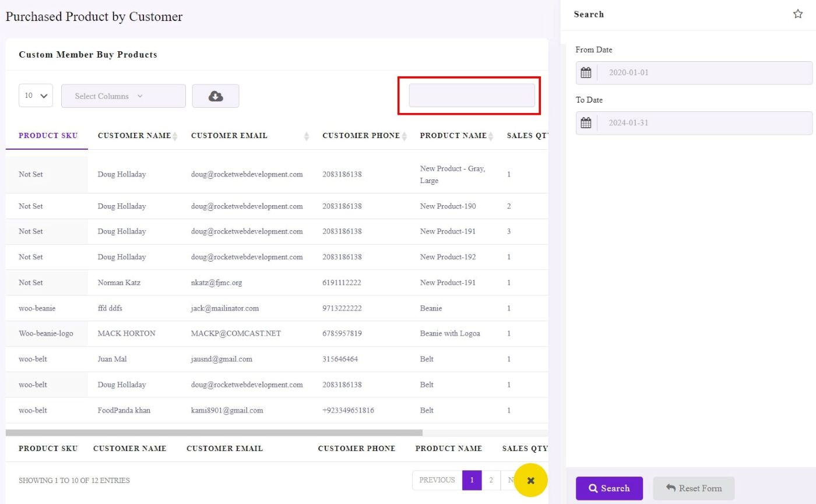Screen dimensions: 816x504
Task: Sort by Customer Name column arrows
Action: coord(175,136)
